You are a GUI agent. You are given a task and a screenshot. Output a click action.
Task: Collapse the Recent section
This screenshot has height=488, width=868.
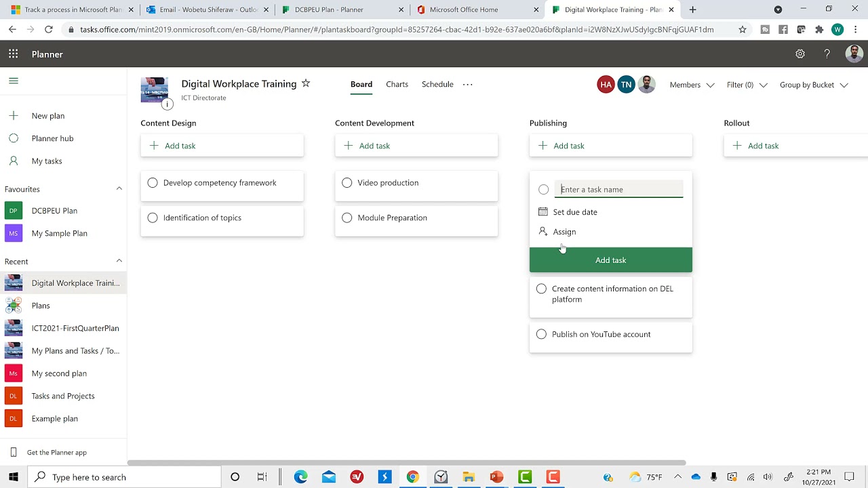pyautogui.click(x=119, y=261)
